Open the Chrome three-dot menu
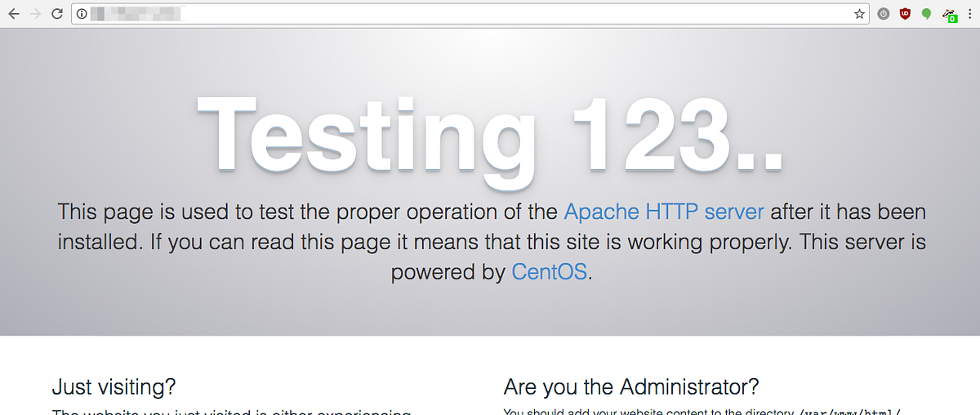The height and width of the screenshot is (415, 980). tap(969, 14)
